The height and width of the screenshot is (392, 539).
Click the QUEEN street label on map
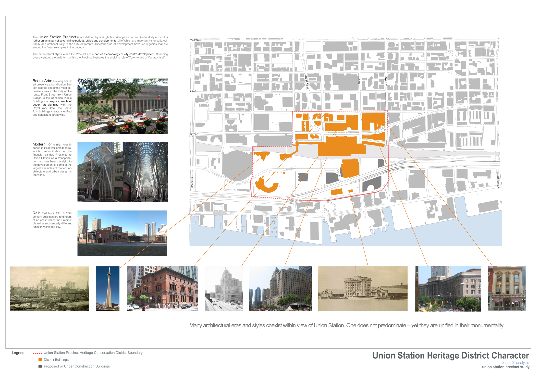coord(195,40)
